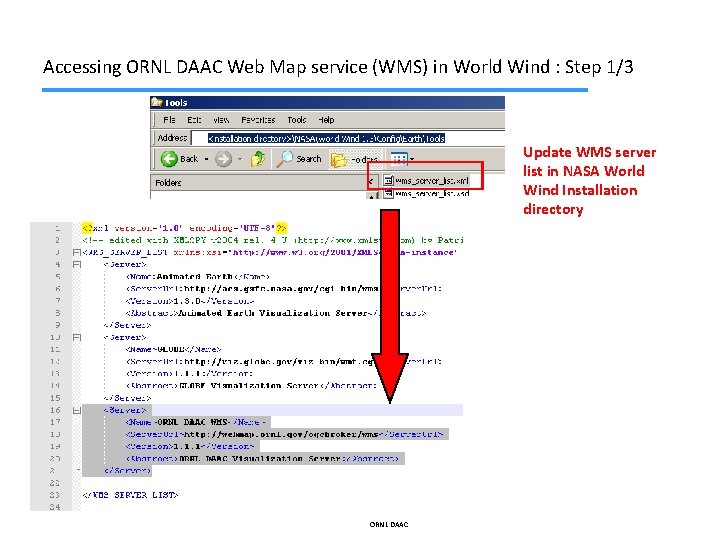This screenshot has width=720, height=540.
Task: Toggle the Folders toolbar button
Action: coord(354,159)
